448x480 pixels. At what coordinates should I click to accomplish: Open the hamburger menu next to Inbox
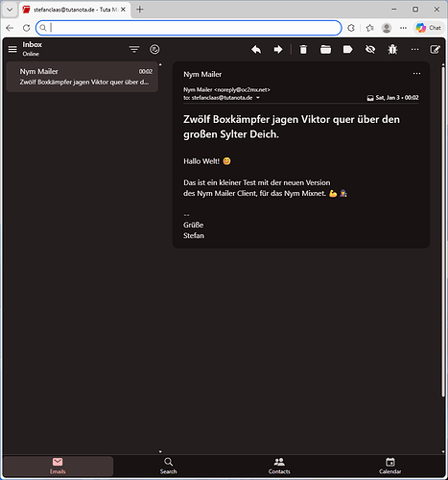[x=12, y=49]
